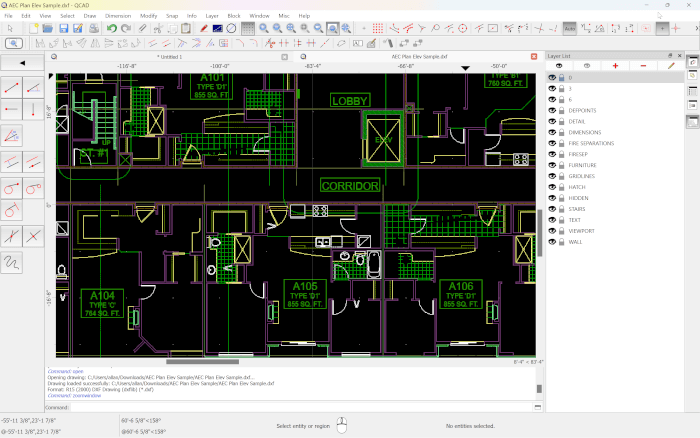Toggle the grid display button
This screenshot has width=700, height=438.
coord(247,29)
